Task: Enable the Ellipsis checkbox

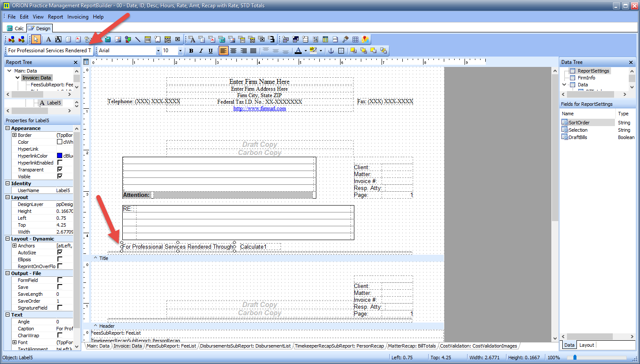Action: [60, 259]
